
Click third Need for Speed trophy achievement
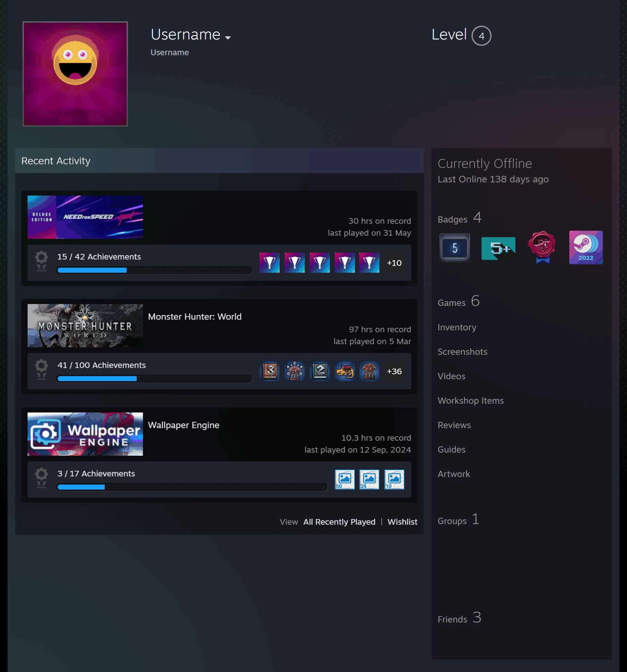[x=320, y=262]
